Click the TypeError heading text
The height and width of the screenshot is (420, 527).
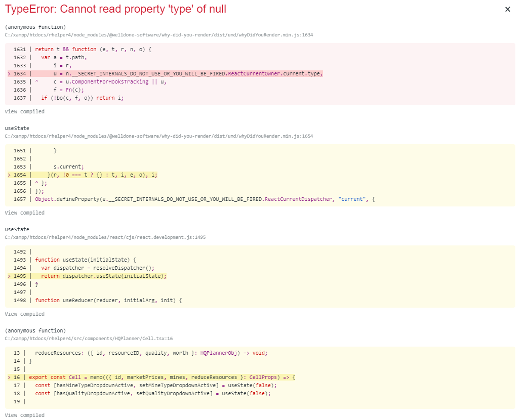[115, 9]
